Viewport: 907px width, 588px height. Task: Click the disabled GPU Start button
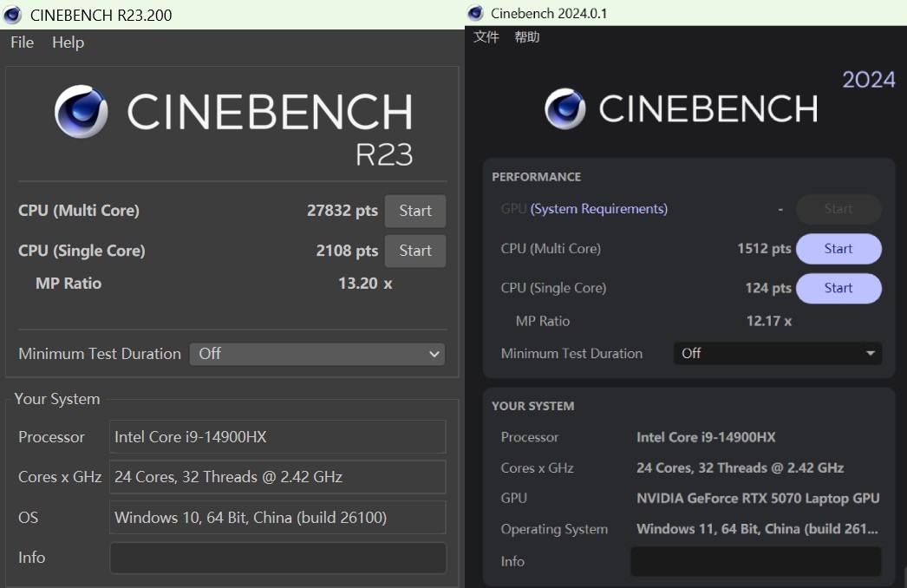tap(838, 209)
